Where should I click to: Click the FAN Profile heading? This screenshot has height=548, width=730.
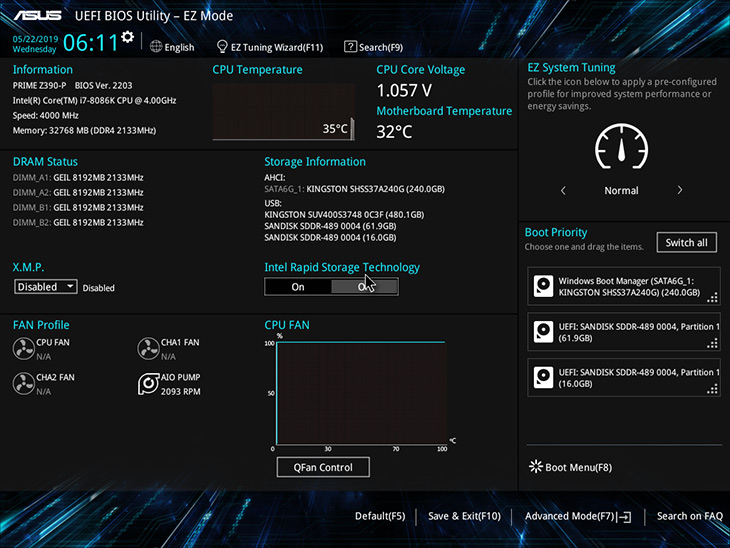coord(41,325)
